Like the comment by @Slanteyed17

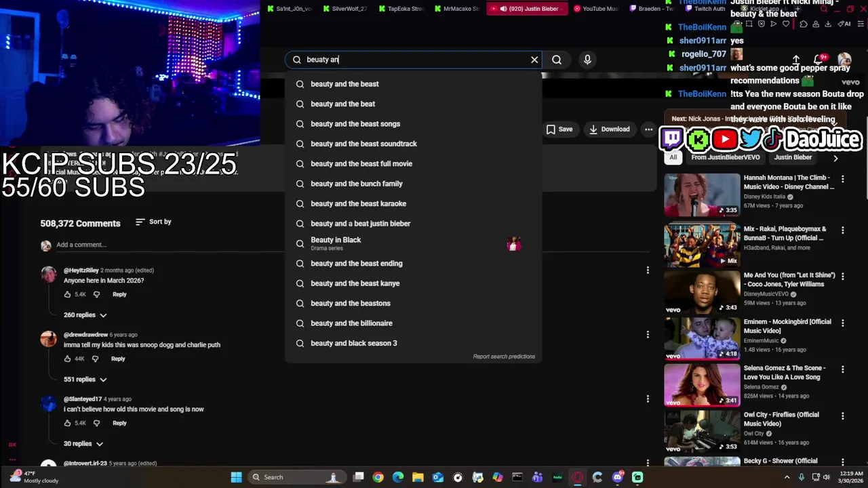(68, 423)
